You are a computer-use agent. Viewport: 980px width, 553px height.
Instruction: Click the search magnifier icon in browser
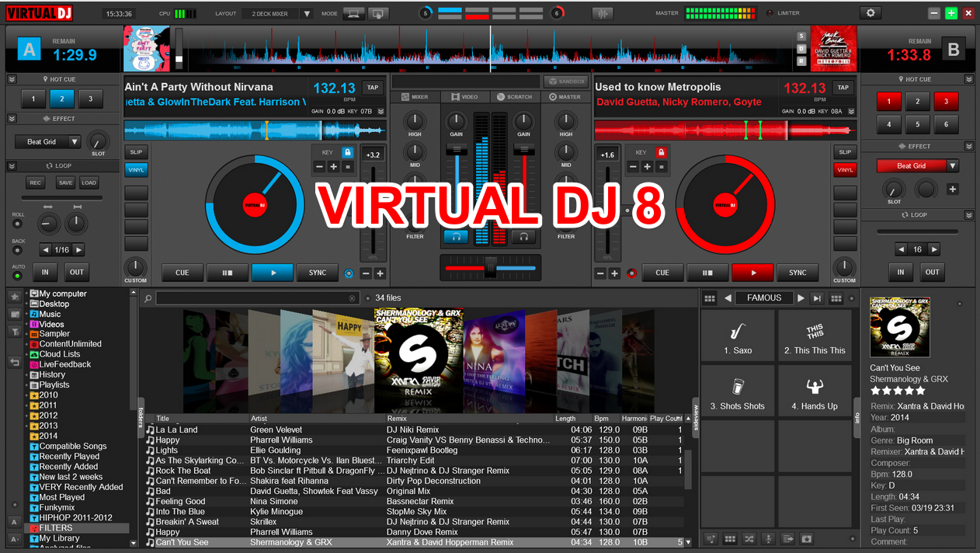148,298
